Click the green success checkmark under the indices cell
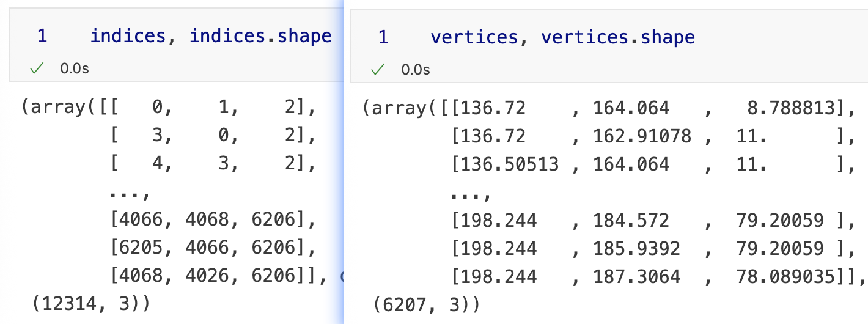This screenshot has height=324, width=868. (x=38, y=69)
